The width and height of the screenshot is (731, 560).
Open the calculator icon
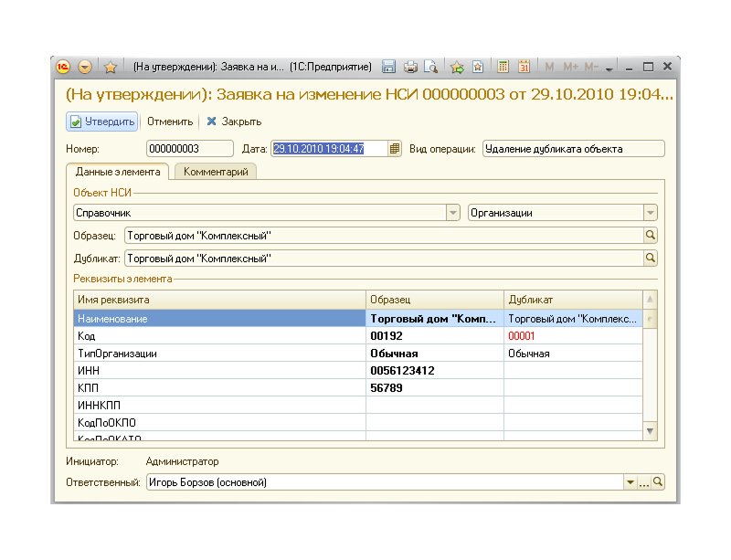(x=503, y=67)
